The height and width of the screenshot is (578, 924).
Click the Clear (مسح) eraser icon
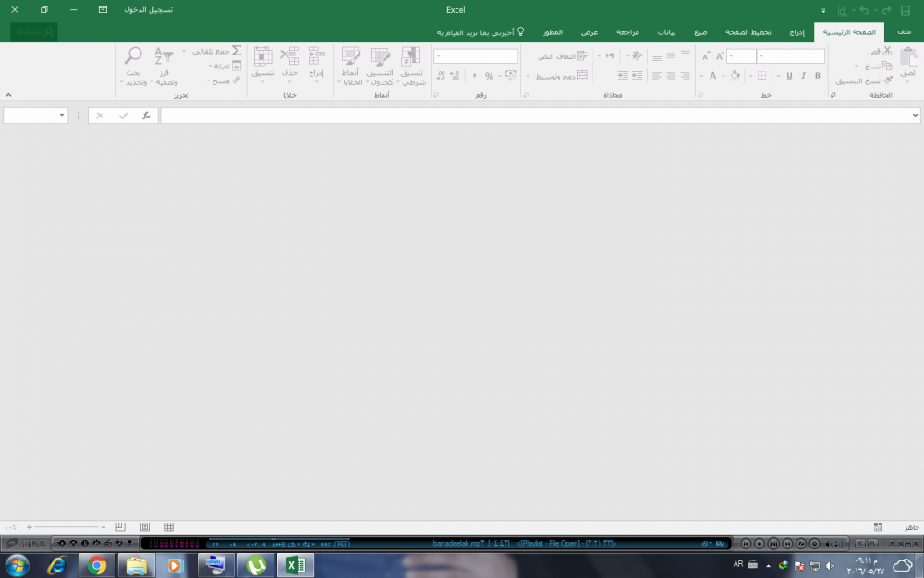pyautogui.click(x=237, y=80)
